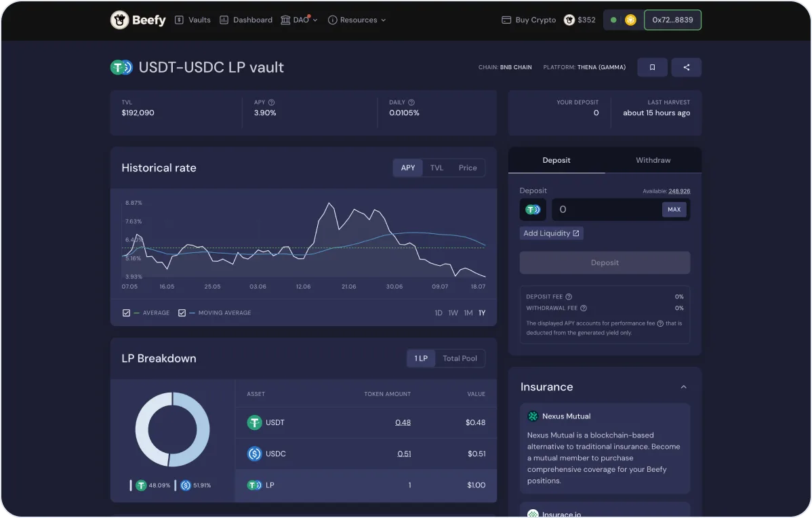Click the available balance 248.926
Screen dimensions: 812x518
pyautogui.click(x=679, y=191)
